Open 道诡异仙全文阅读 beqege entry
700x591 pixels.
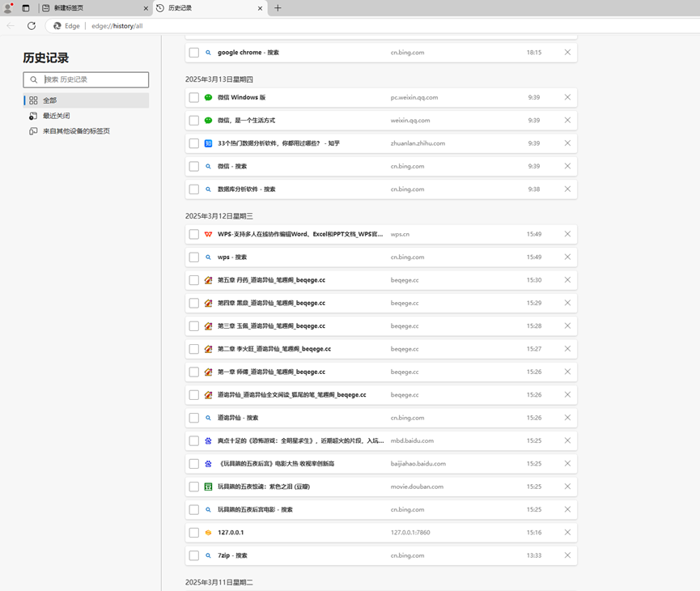(x=291, y=395)
